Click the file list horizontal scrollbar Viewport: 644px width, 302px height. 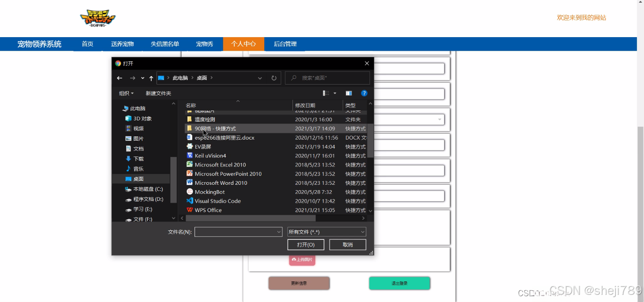click(250, 218)
